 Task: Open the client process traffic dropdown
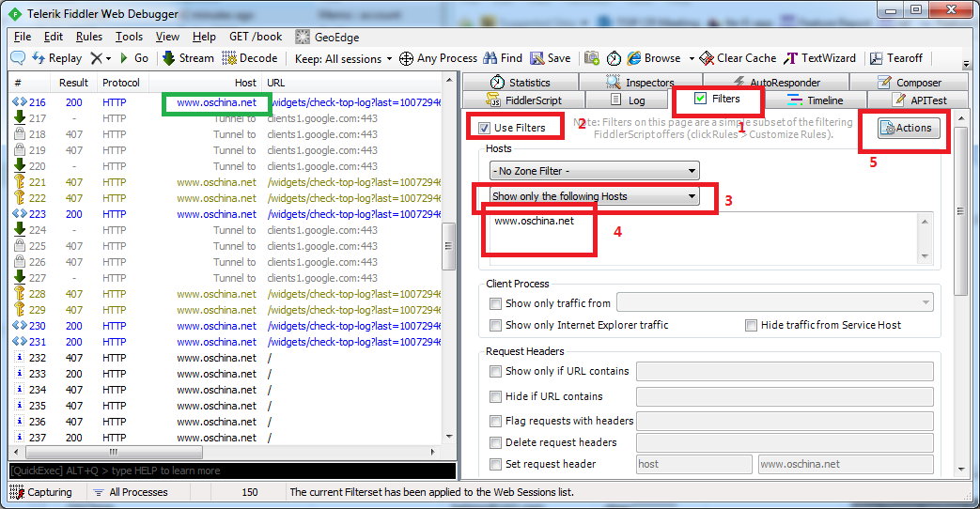click(775, 302)
